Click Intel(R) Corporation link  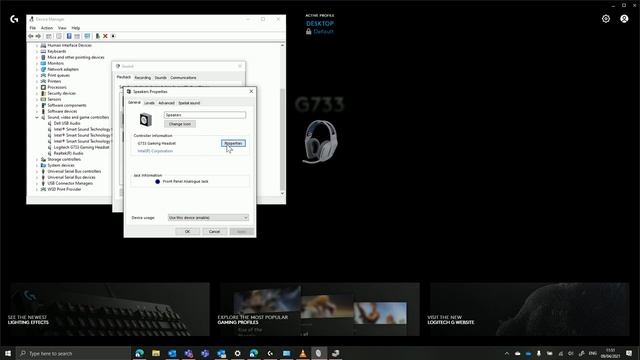click(x=155, y=151)
